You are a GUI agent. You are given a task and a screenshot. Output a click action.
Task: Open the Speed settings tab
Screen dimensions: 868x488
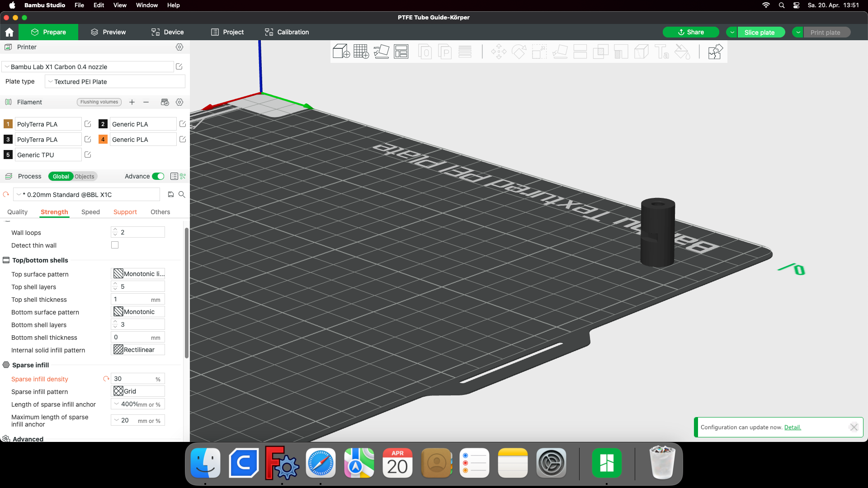pos(90,212)
